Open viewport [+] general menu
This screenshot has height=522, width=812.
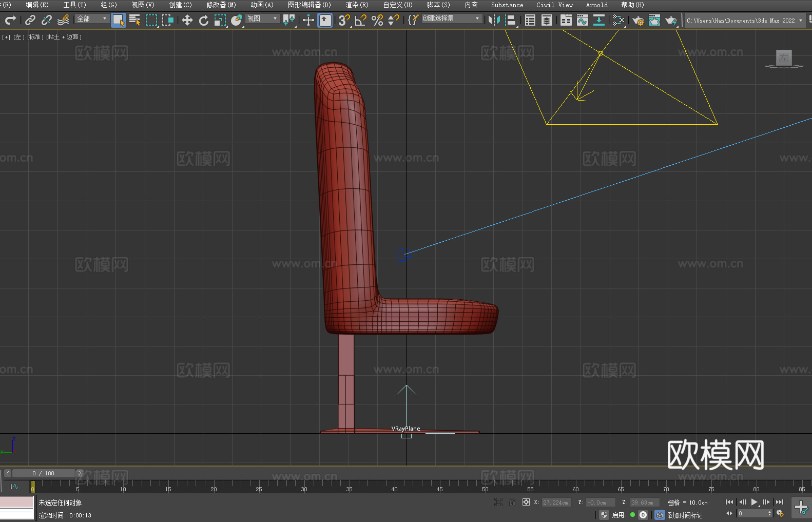coord(6,37)
